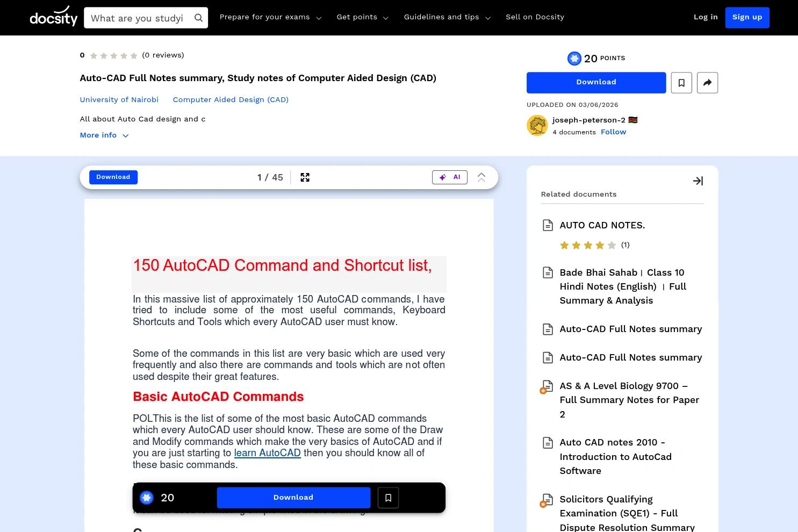Click the Docsity logo
The height and width of the screenshot is (532, 798).
point(54,17)
